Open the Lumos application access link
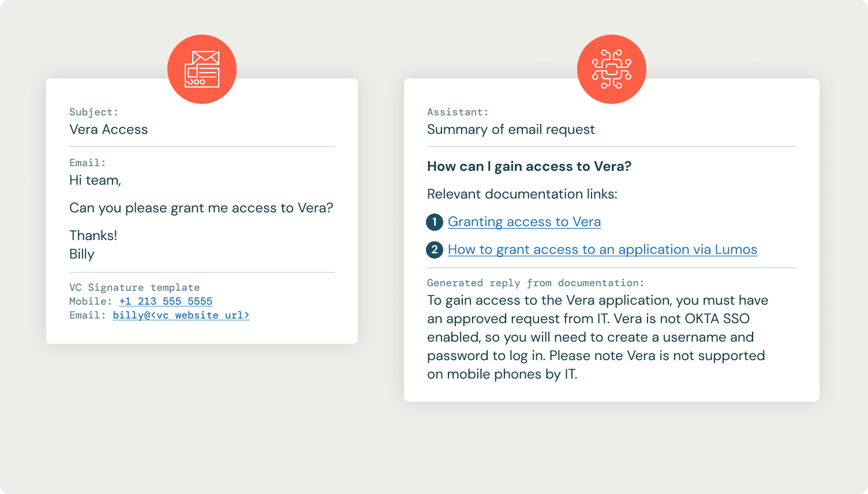 (602, 250)
